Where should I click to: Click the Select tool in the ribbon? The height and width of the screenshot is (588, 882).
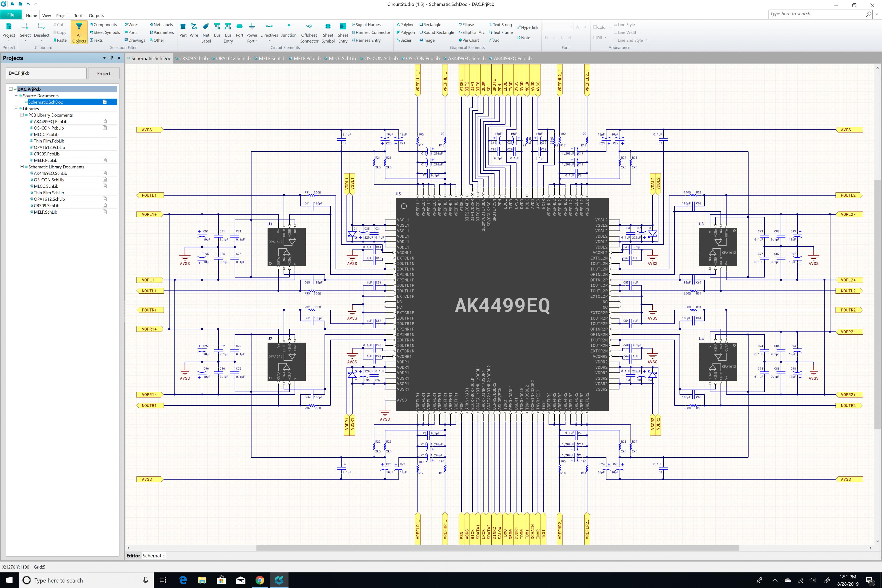coord(25,32)
